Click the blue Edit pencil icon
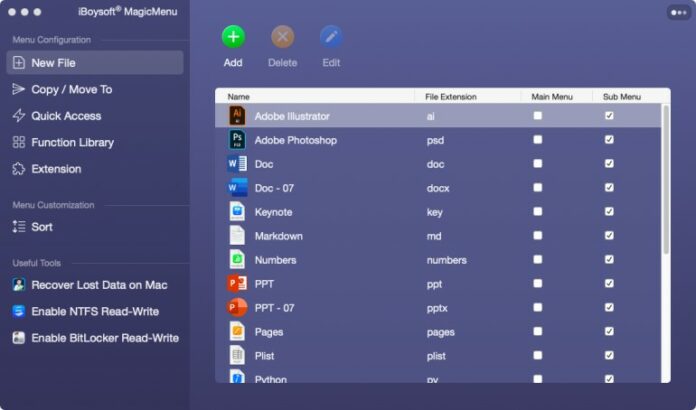The height and width of the screenshot is (410, 696). pyautogui.click(x=331, y=37)
